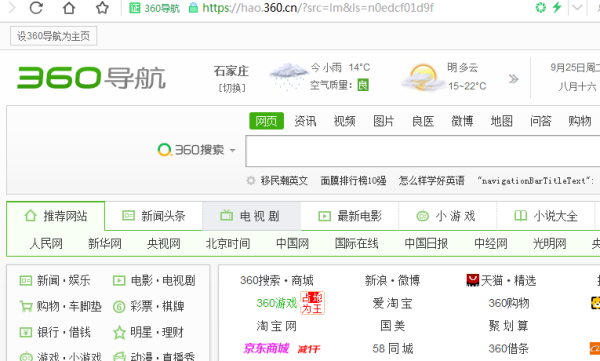Viewport: 600px width, 361px height.
Task: Open hot search 怎么样学好英语
Action: tap(432, 180)
